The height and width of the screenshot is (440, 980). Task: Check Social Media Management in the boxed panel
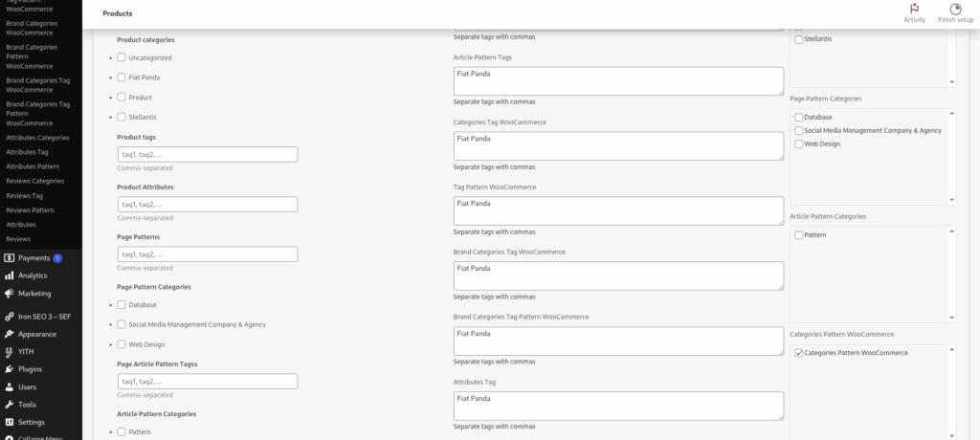799,131
